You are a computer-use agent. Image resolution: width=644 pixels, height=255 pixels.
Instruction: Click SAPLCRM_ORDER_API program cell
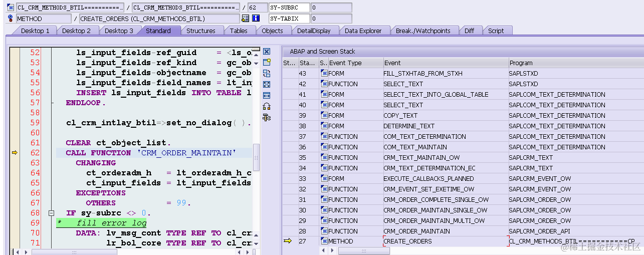(576, 231)
